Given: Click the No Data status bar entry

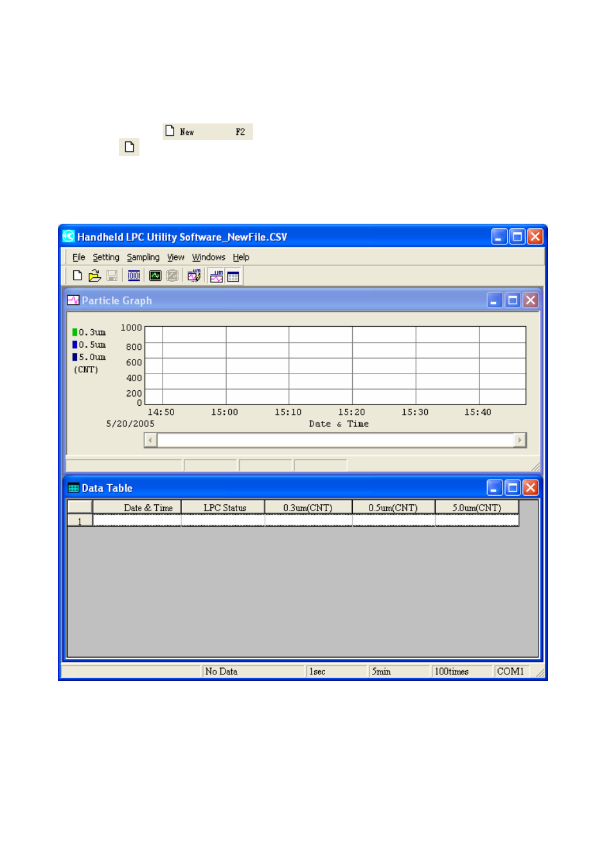Looking at the screenshot, I should pos(253,672).
